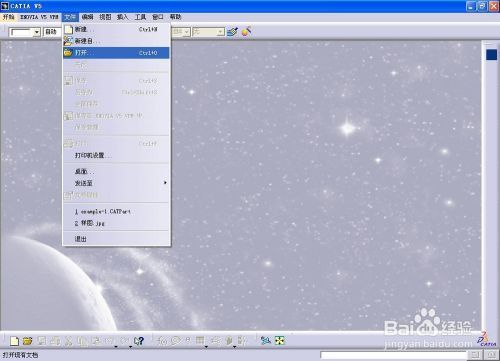The height and width of the screenshot is (361, 500).
Task: Click the fly mode icon beside Fit All
Action: point(266,340)
